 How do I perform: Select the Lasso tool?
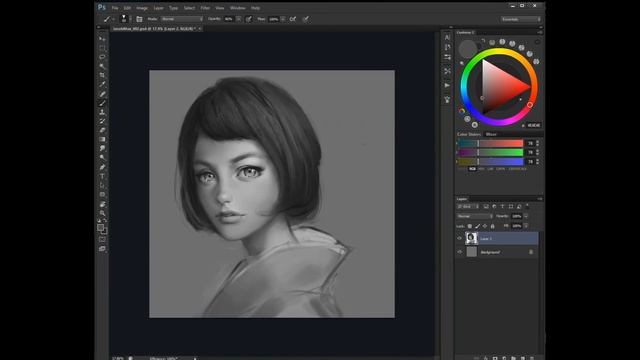[102, 57]
